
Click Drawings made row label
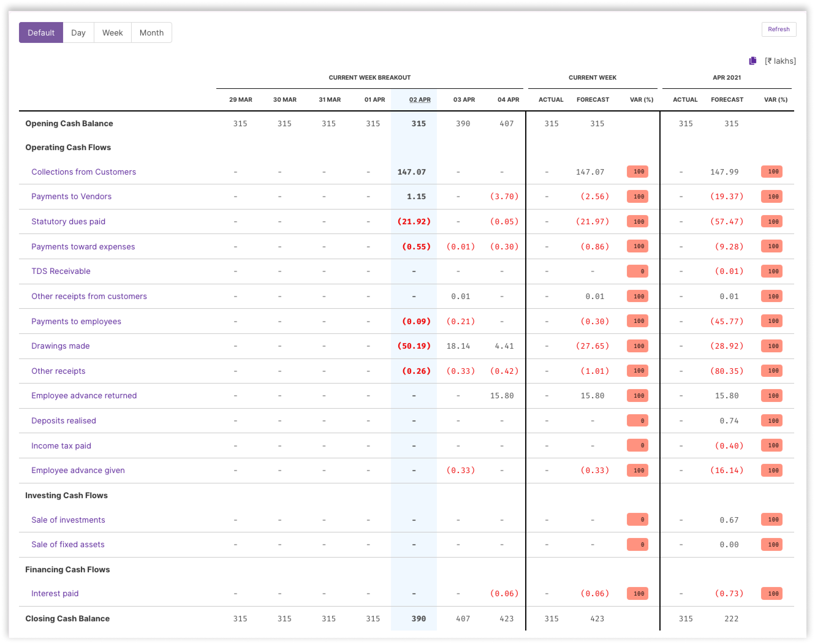click(60, 346)
